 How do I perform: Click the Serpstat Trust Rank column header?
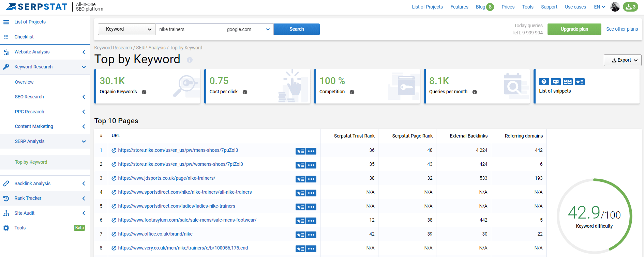click(354, 136)
